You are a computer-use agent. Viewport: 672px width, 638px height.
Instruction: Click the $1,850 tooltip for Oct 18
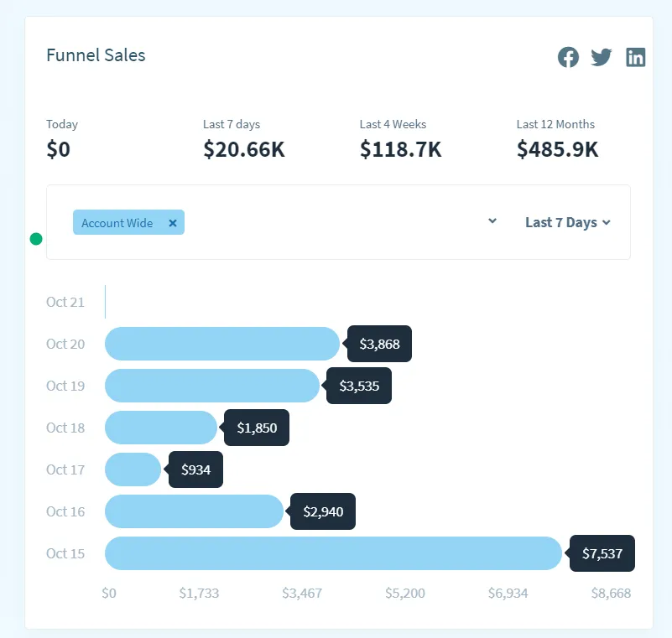[257, 428]
